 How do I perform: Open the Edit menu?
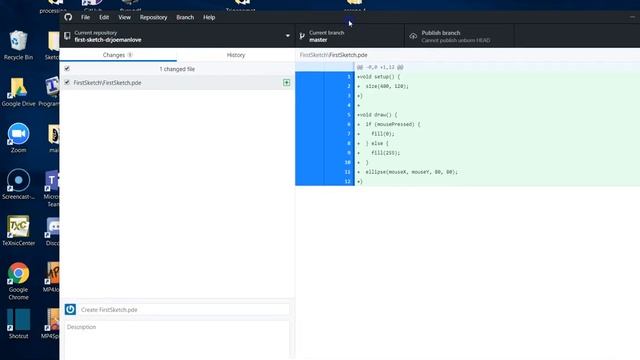tap(104, 18)
